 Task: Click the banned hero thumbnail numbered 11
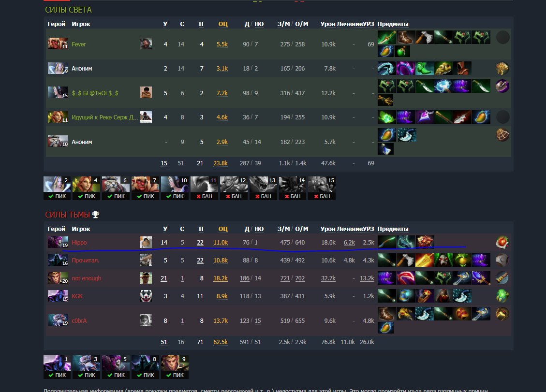204,188
